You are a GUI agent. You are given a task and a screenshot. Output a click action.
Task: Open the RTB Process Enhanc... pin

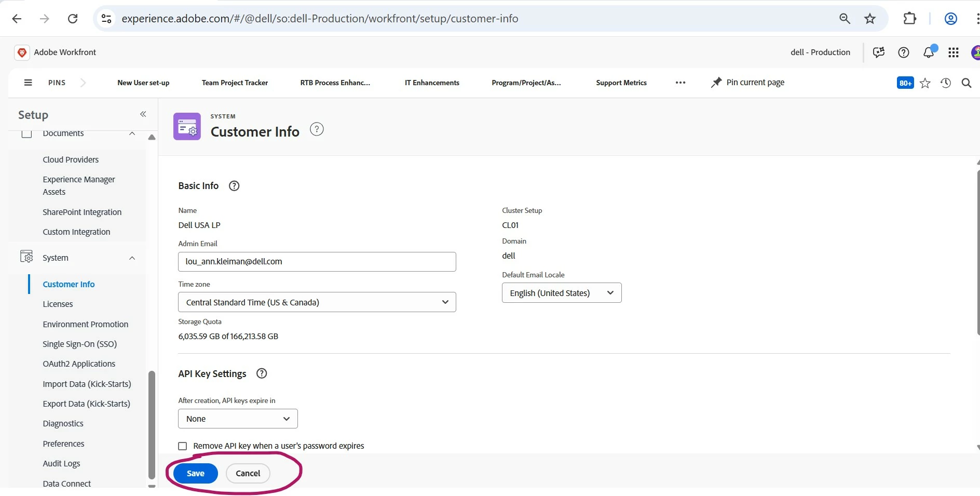335,83
